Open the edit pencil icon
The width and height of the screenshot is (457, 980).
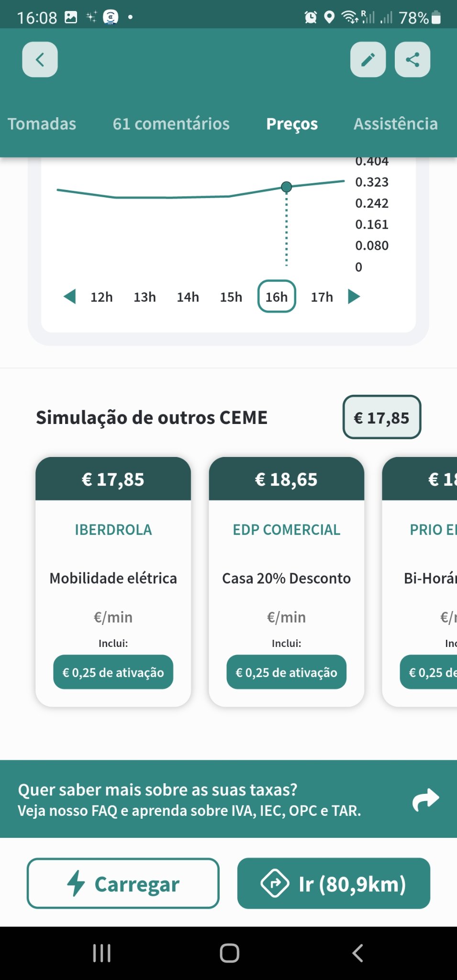pos(368,60)
